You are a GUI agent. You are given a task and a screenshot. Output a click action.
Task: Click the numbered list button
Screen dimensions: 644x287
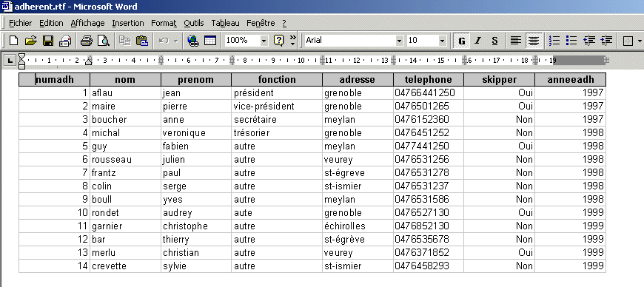pos(554,41)
